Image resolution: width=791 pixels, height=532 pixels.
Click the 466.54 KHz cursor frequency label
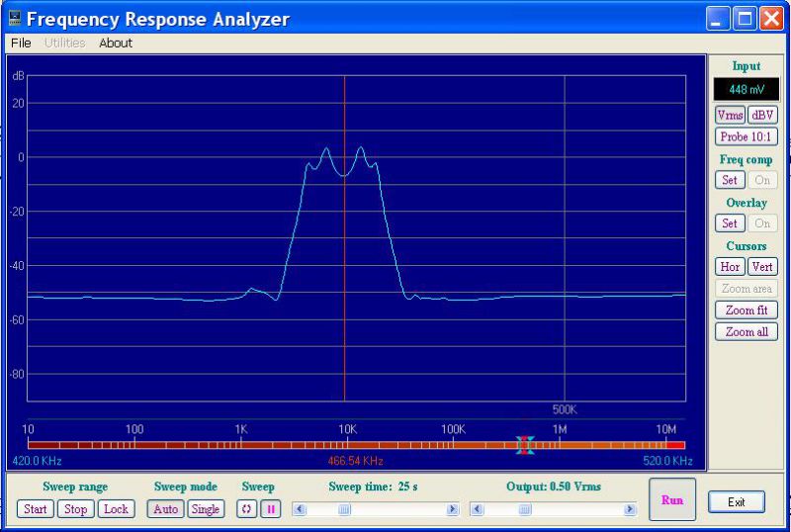[355, 461]
